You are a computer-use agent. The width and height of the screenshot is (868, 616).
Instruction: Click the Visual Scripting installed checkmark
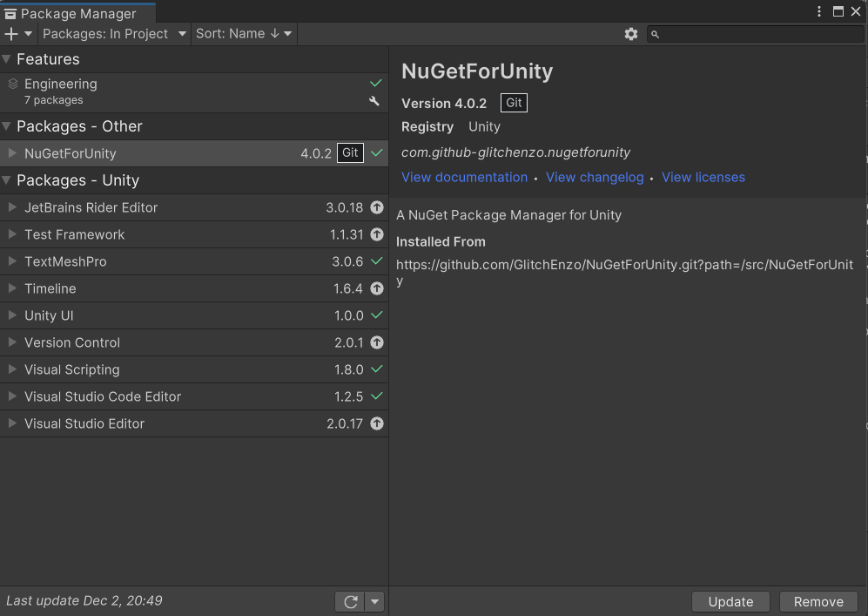[377, 369]
